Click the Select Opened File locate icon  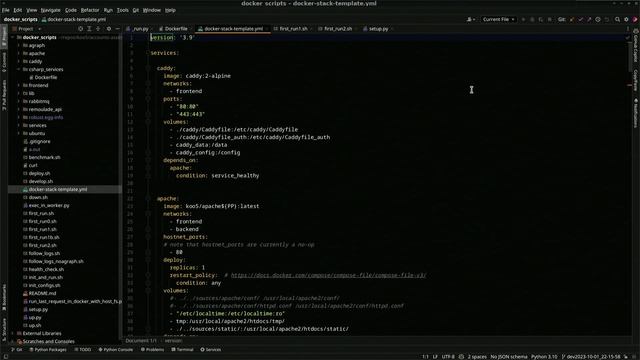pyautogui.click(x=80, y=29)
